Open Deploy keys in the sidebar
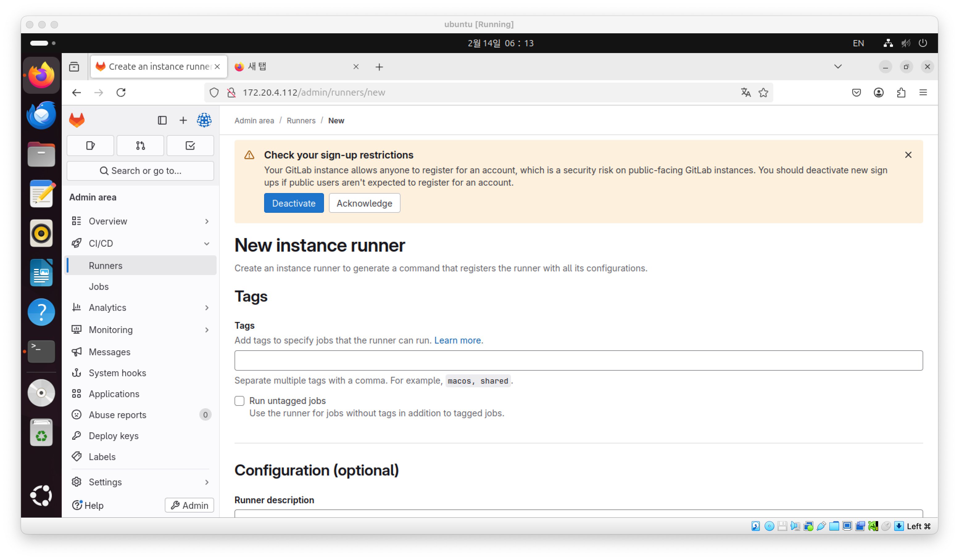The height and width of the screenshot is (560, 959). 140,436
